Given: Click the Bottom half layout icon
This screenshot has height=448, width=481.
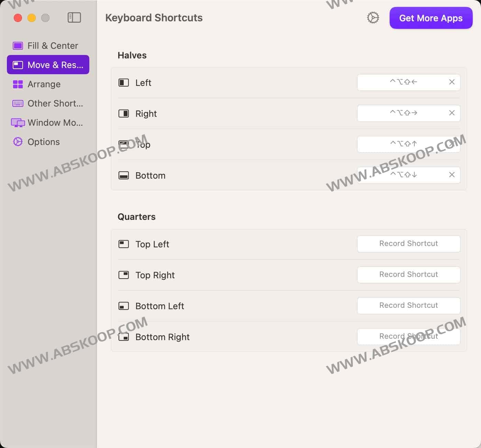Looking at the screenshot, I should [x=124, y=175].
